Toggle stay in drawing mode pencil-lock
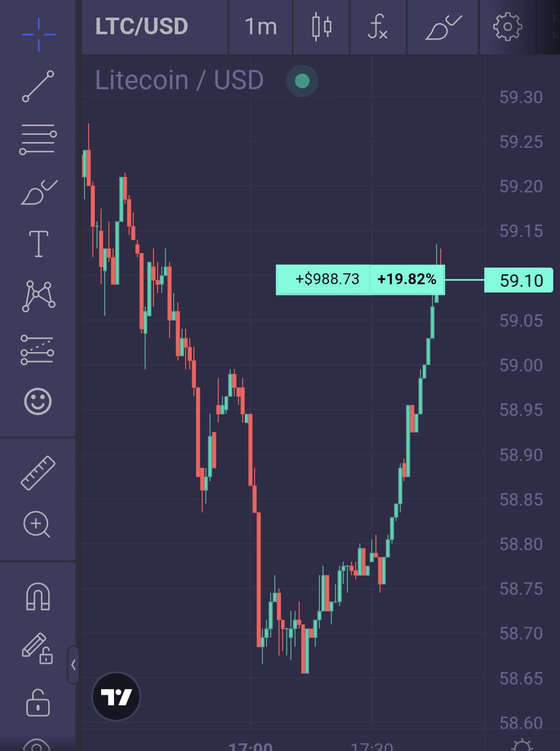Image resolution: width=560 pixels, height=751 pixels. (37, 648)
